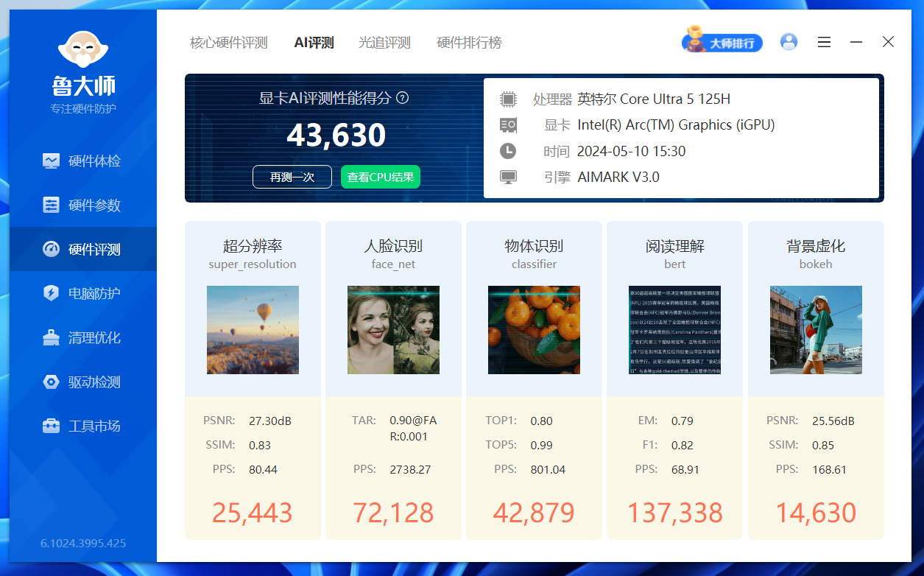This screenshot has width=924, height=576.
Task: Select 电脑防护 menu label
Action: coord(94,293)
